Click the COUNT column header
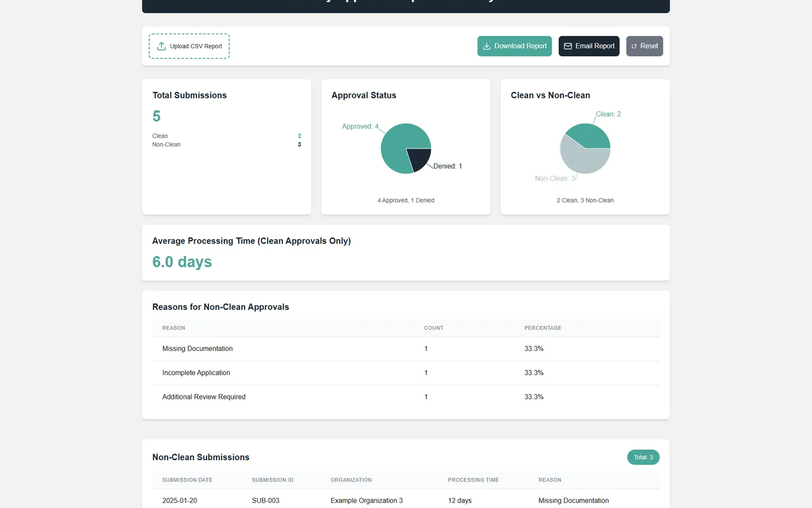The image size is (812, 508). (x=434, y=328)
